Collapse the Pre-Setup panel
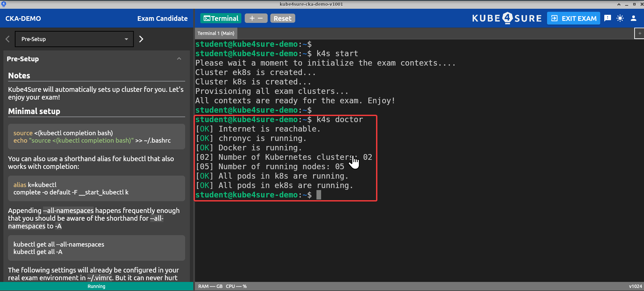The width and height of the screenshot is (644, 291). [x=179, y=59]
